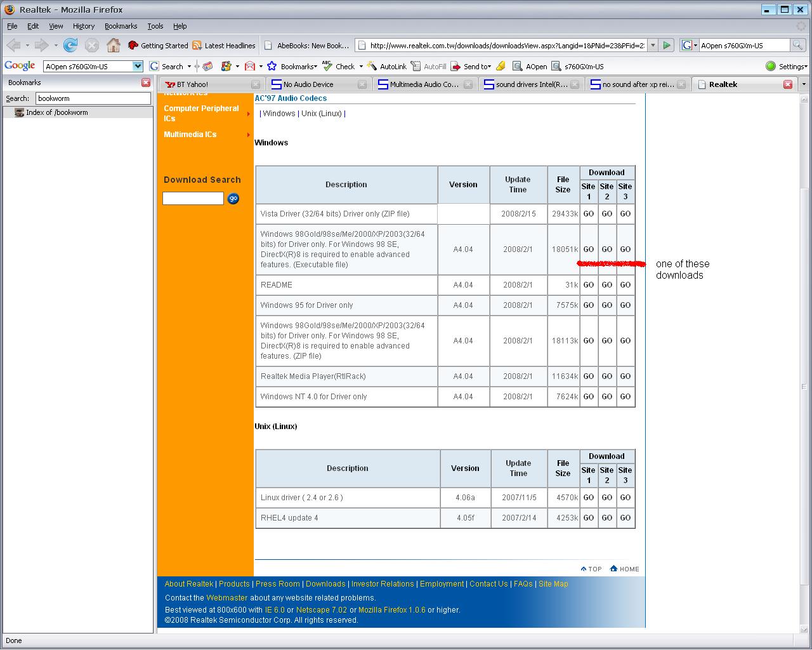812x650 pixels.
Task: Click Site 2 GO for README row
Action: point(607,285)
